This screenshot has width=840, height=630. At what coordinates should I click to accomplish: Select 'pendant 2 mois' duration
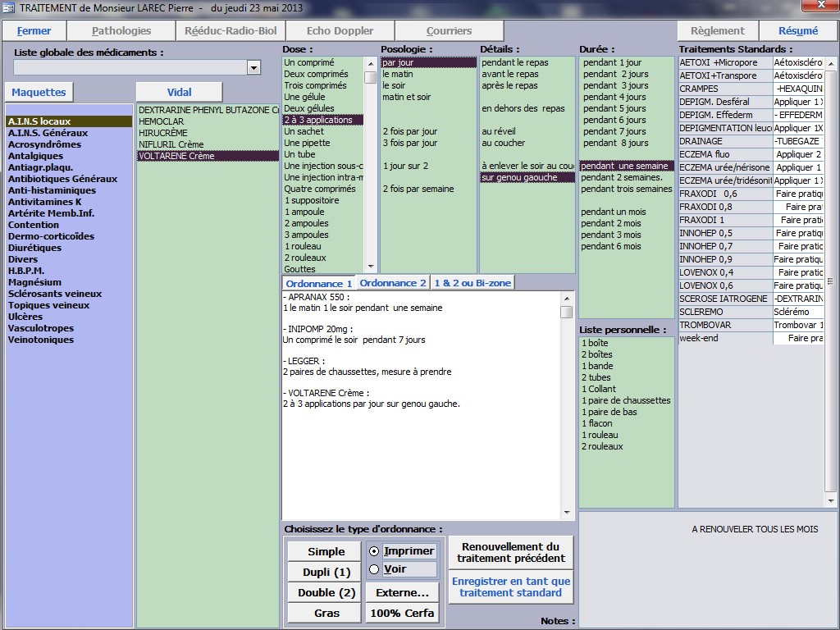point(611,223)
